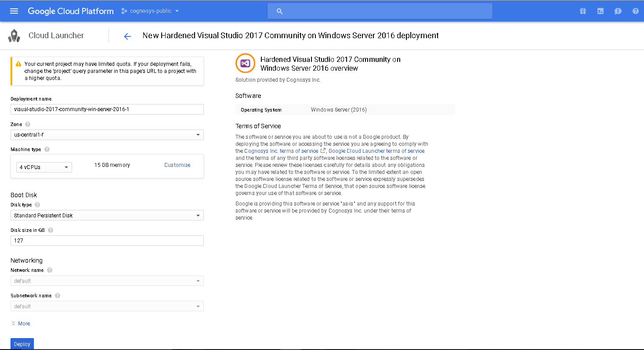Open Cognosys Inc. terms of service link

281,151
